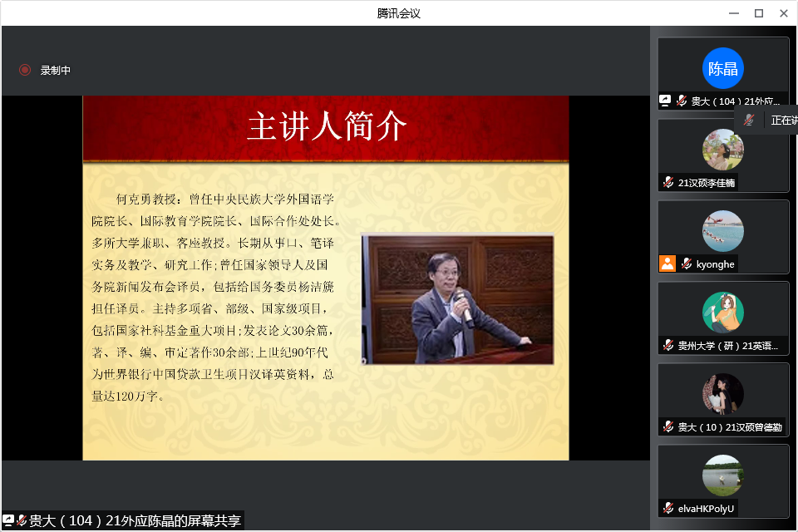
Task: Click the muted microphone icon beside kyonghe
Action: pyautogui.click(x=687, y=264)
